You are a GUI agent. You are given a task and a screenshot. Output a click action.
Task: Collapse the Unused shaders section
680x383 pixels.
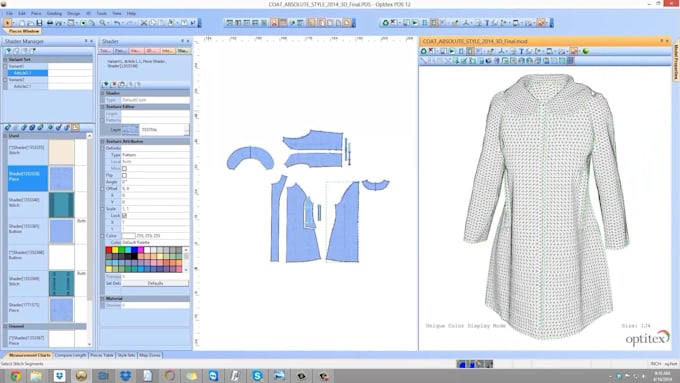click(x=5, y=326)
